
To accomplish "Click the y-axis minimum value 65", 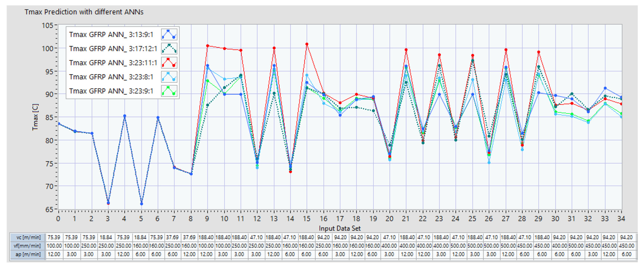I will [x=49, y=209].
